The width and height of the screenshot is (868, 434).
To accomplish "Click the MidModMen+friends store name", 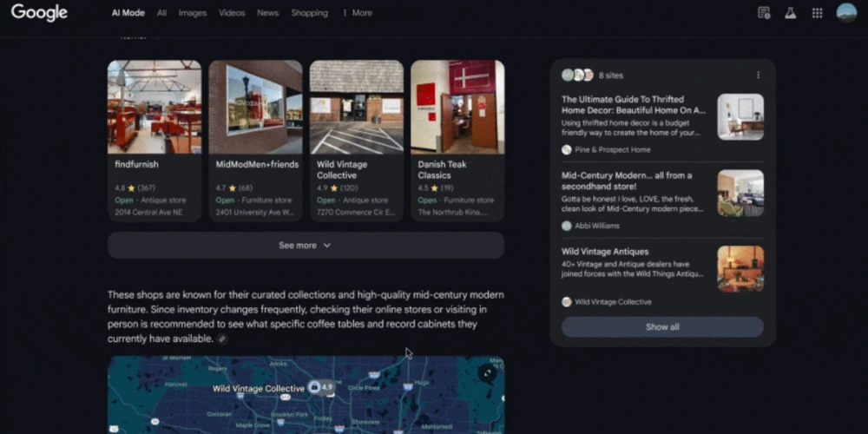I will tap(257, 164).
